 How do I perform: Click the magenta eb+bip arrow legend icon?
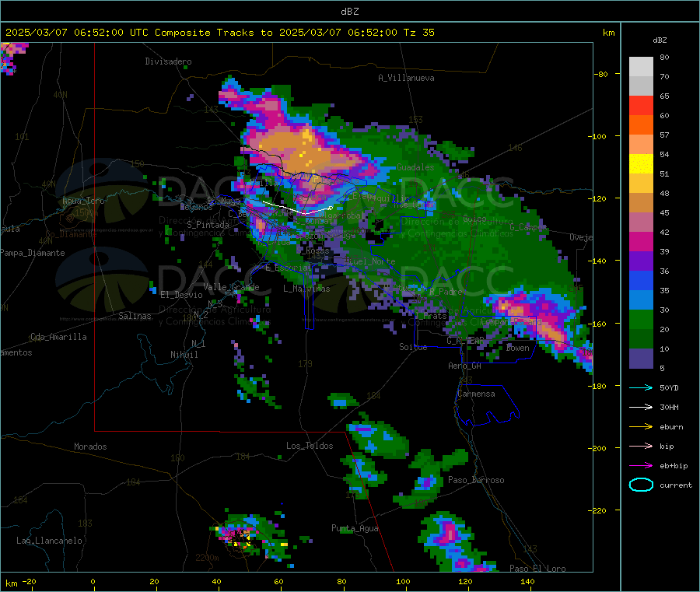tap(641, 466)
